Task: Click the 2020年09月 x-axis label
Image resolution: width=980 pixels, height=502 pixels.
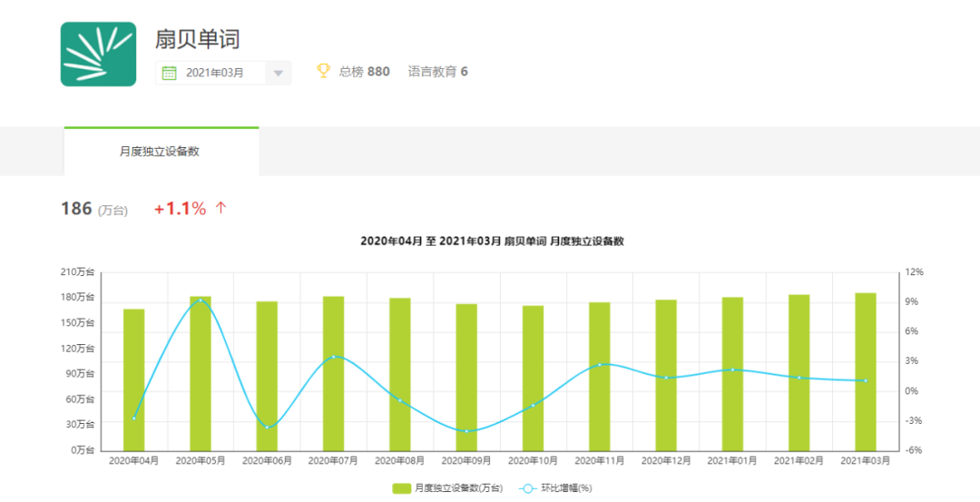Action: point(466,461)
